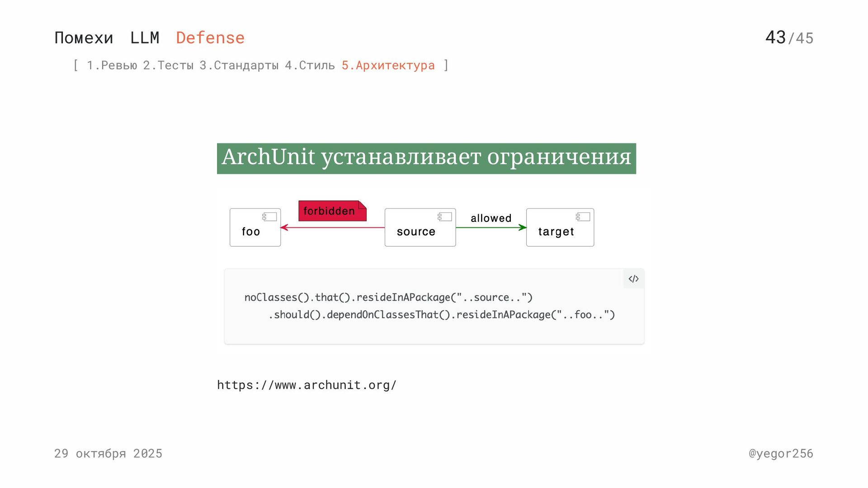Image resolution: width=868 pixels, height=488 pixels.
Task: Select the '5.Архитектура' highlighted section
Action: tap(388, 66)
